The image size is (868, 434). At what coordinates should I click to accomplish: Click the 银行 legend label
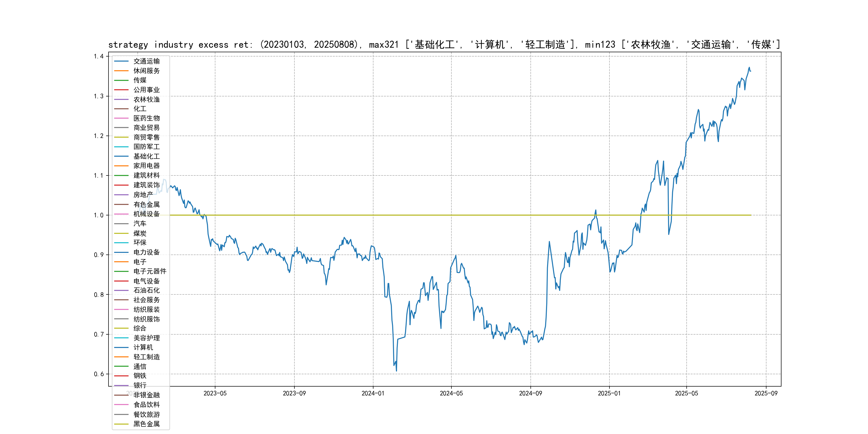(140, 386)
